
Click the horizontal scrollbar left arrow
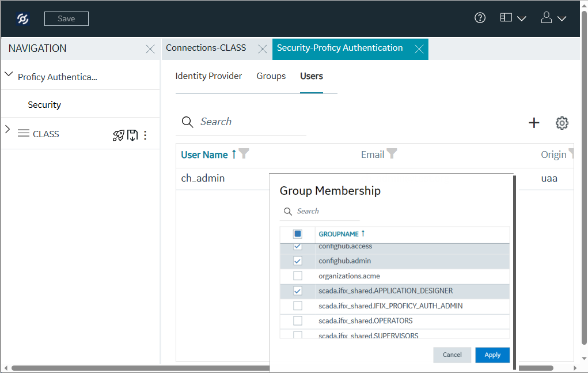coord(5,368)
